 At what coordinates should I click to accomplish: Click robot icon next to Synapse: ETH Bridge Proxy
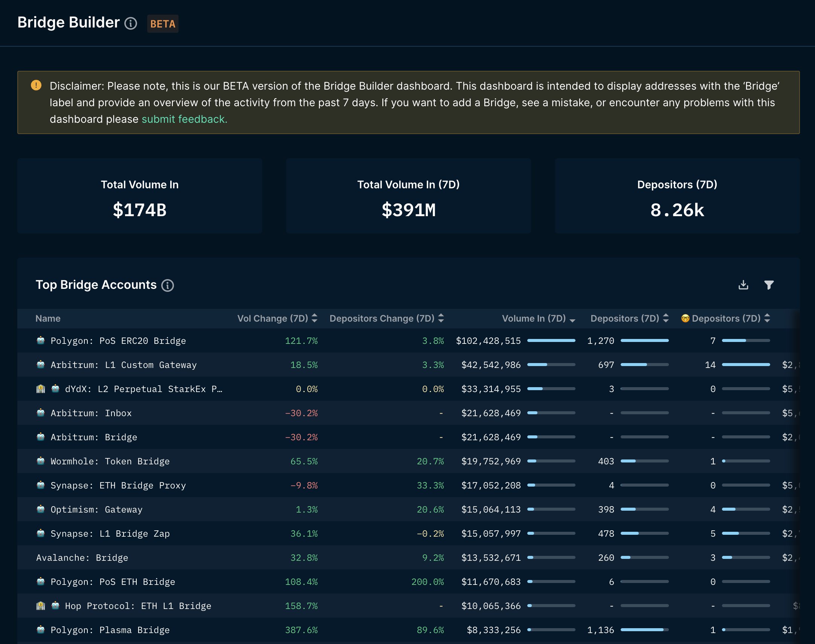pos(41,485)
